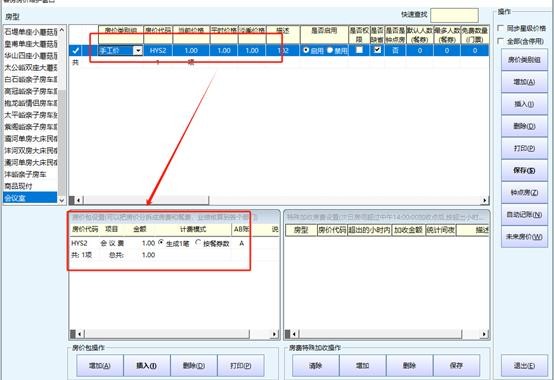
Task: Open the 手工价 rate category dropdown arrow
Action: pos(138,51)
